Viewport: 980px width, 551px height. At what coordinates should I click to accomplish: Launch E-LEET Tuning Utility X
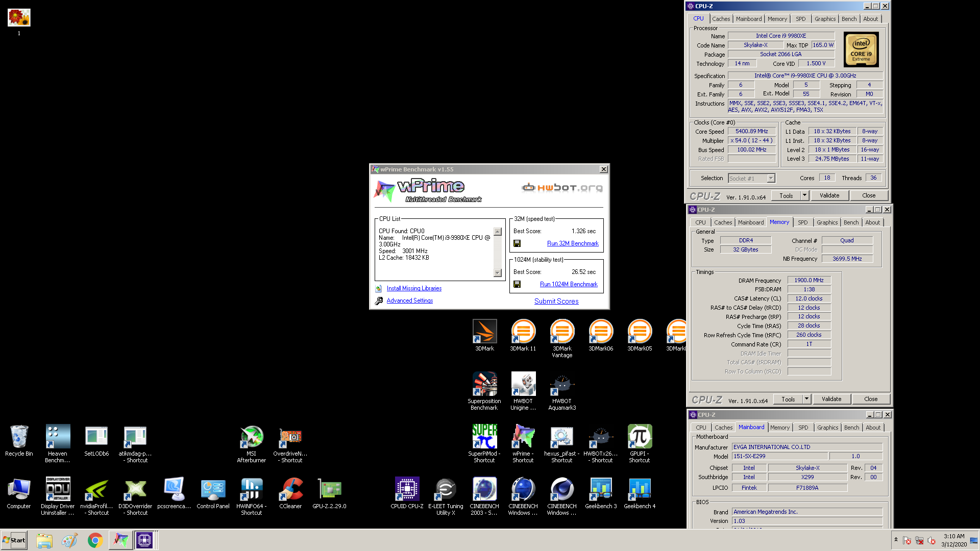[x=446, y=496]
